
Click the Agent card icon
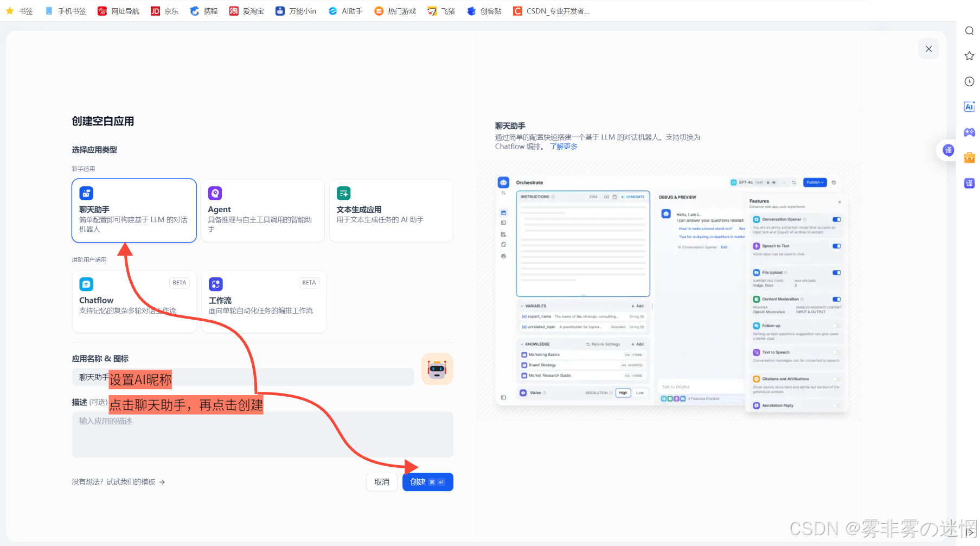[x=215, y=193]
